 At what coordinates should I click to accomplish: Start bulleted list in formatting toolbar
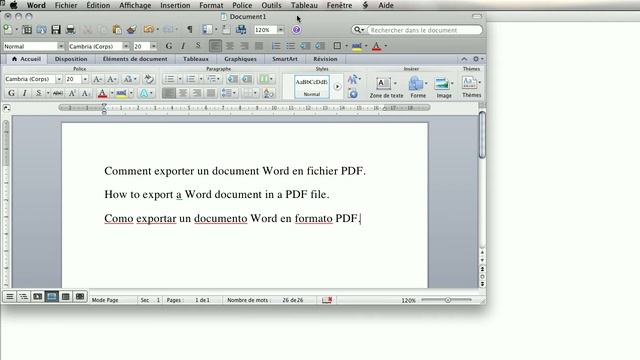tap(290, 46)
